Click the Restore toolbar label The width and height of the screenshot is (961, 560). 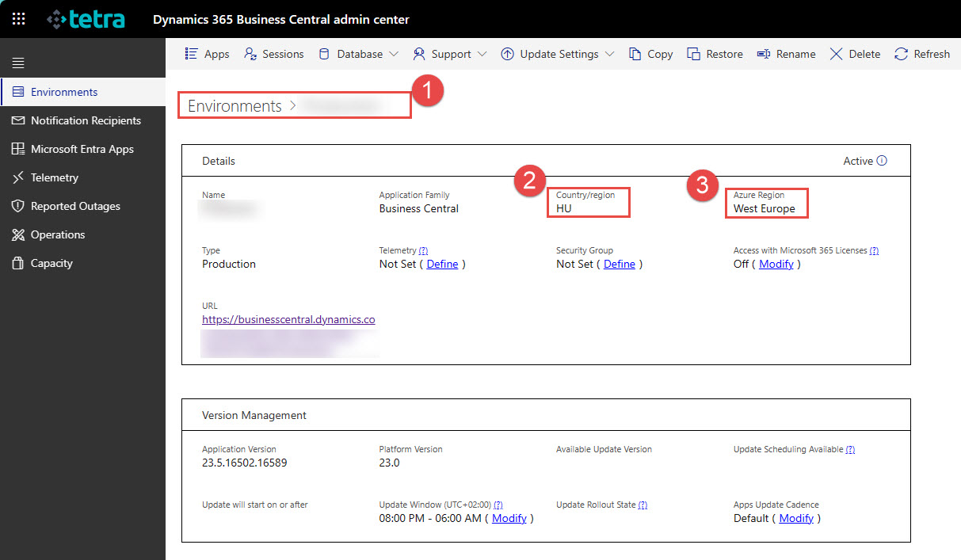click(724, 54)
